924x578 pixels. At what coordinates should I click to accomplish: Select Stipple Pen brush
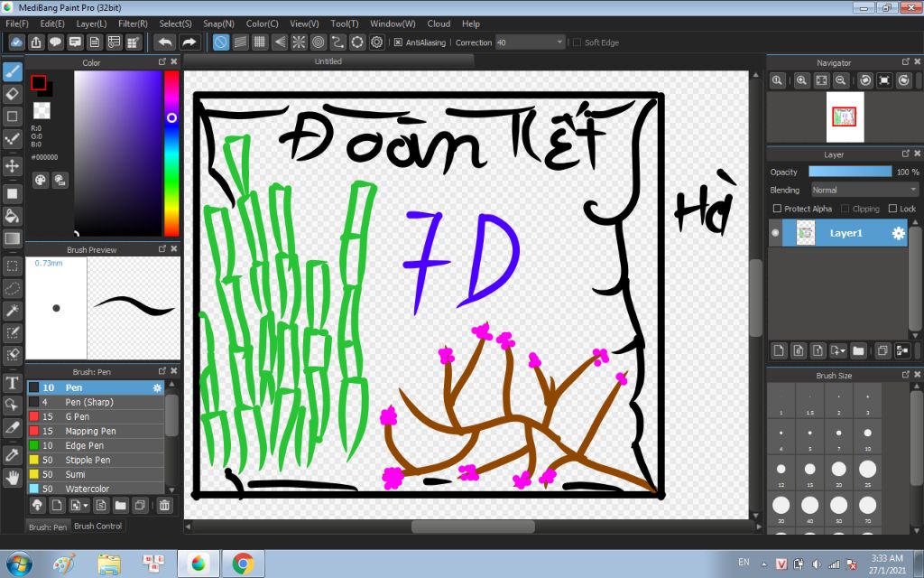tap(96, 460)
